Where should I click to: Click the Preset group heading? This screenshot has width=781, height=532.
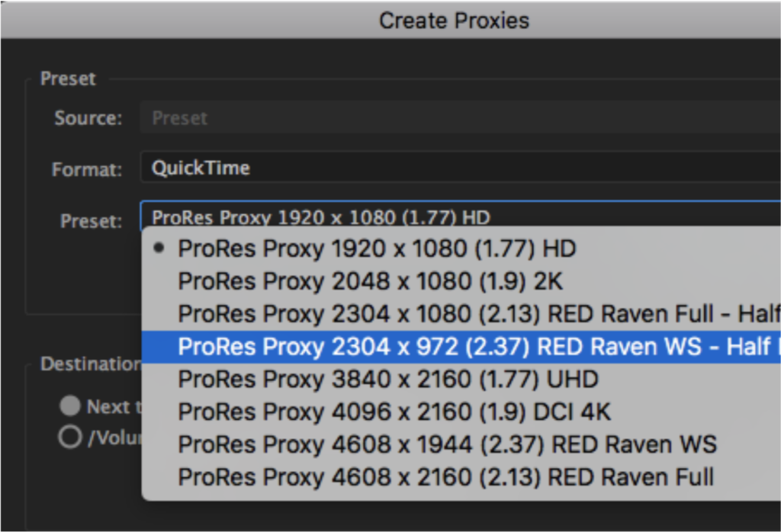coord(68,79)
